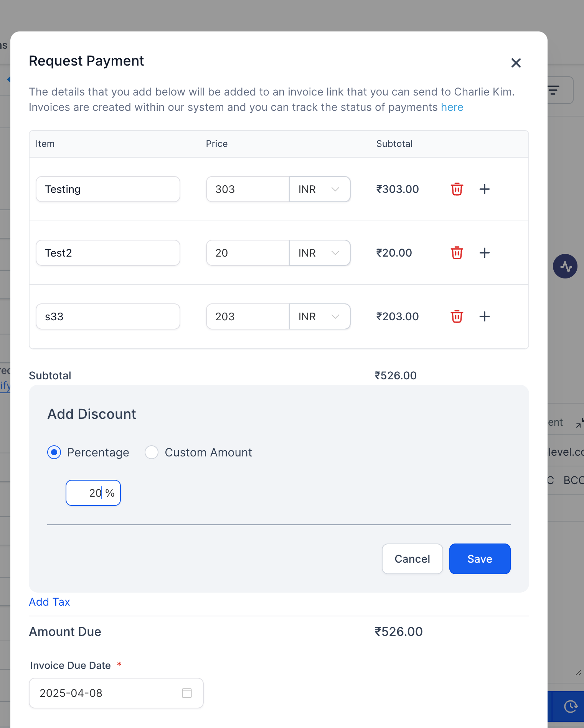This screenshot has height=728, width=584.
Task: Select the Percentage discount option
Action: pyautogui.click(x=54, y=452)
